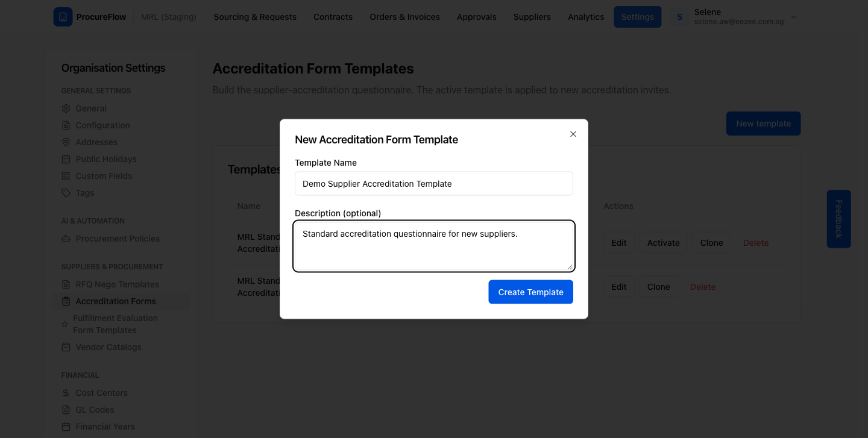This screenshot has width=868, height=438.
Task: Open the Analytics section
Action: coord(586,17)
